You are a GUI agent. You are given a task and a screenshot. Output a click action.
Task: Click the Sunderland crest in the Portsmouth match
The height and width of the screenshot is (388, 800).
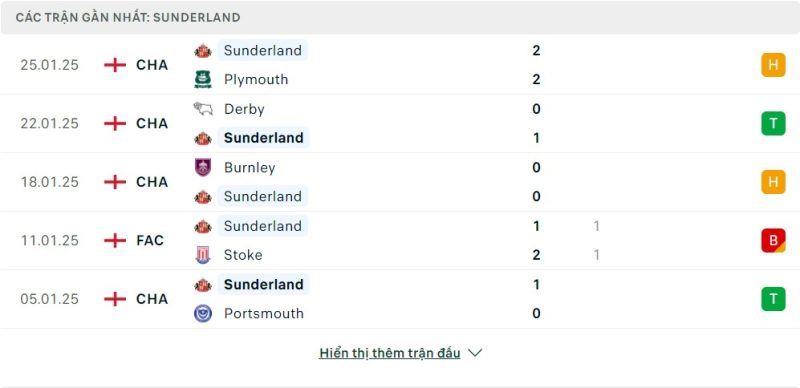tap(203, 284)
